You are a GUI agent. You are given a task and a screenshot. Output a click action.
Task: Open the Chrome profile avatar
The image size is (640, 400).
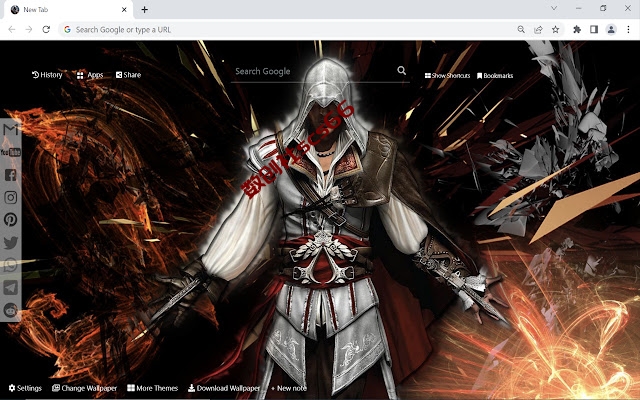coord(611,29)
